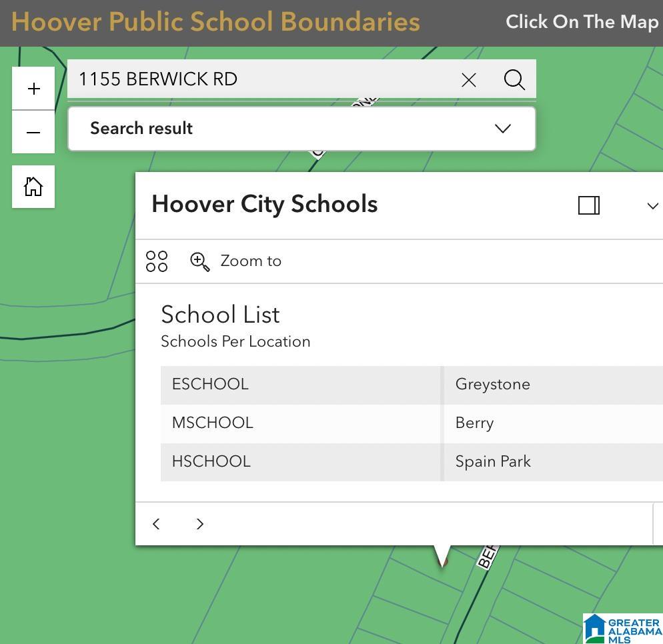Select the Greystone value cell

(x=492, y=384)
